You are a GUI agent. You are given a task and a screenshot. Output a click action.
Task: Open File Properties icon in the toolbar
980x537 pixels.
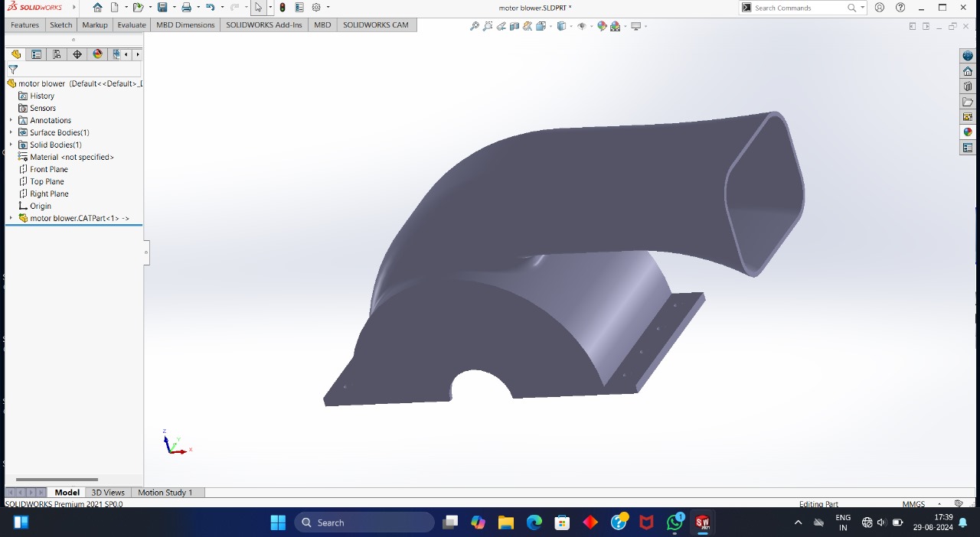tap(299, 8)
